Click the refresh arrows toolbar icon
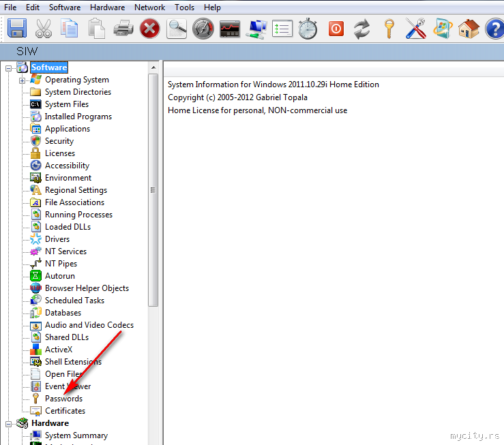The width and height of the screenshot is (504, 445). click(x=362, y=29)
